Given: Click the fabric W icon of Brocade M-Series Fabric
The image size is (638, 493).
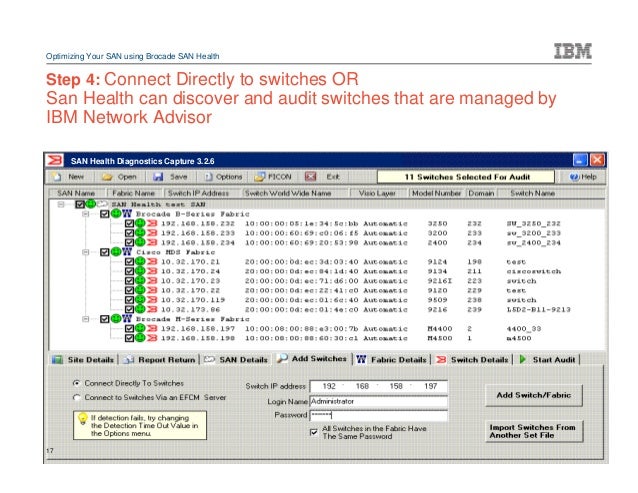Looking at the screenshot, I should click(x=127, y=318).
